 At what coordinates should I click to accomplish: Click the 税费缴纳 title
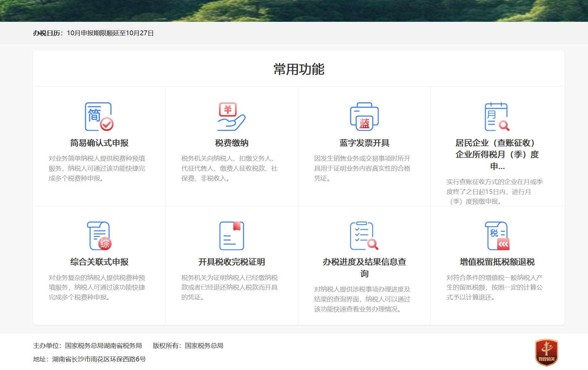[x=231, y=143]
